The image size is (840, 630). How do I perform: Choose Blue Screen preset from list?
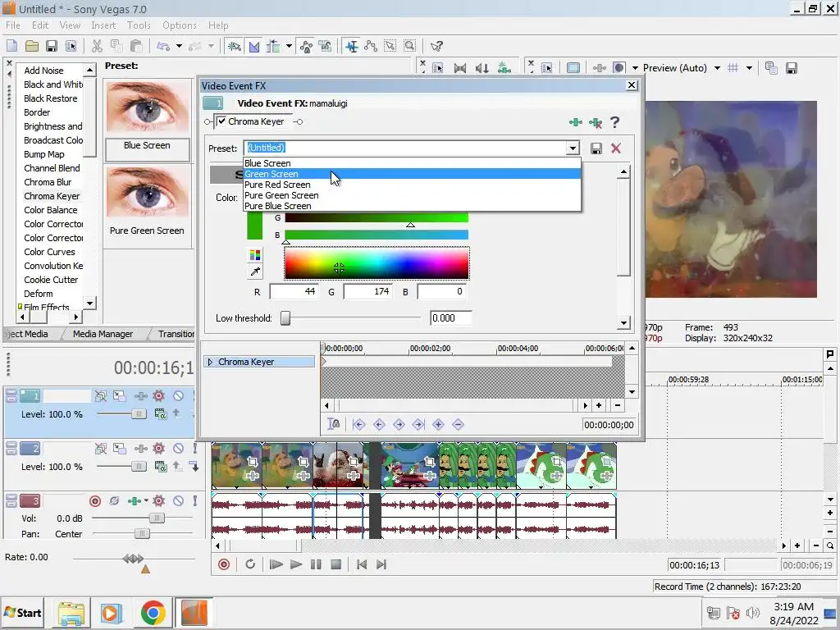[412, 163]
